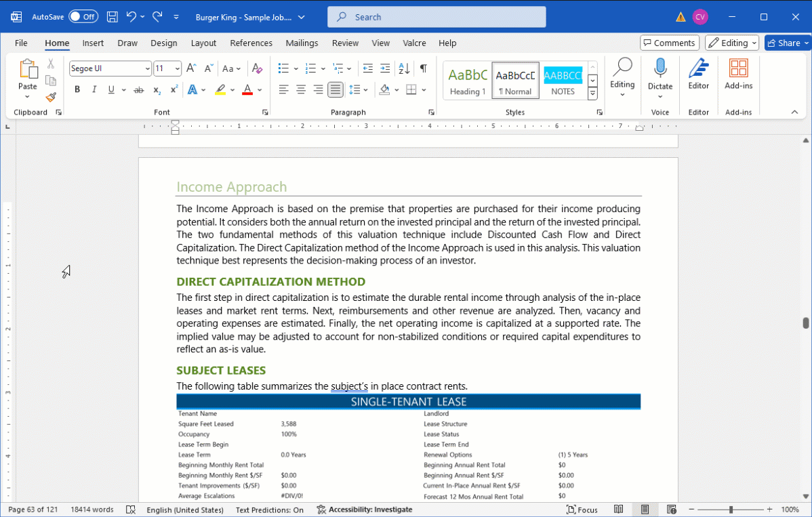812x517 pixels.
Task: Click the Share button
Action: coord(788,43)
